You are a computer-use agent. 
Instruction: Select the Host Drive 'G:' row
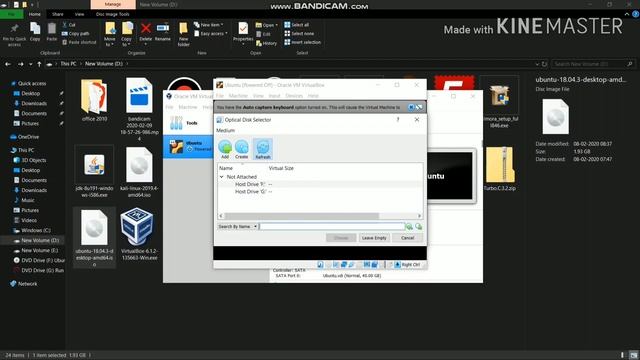point(320,191)
